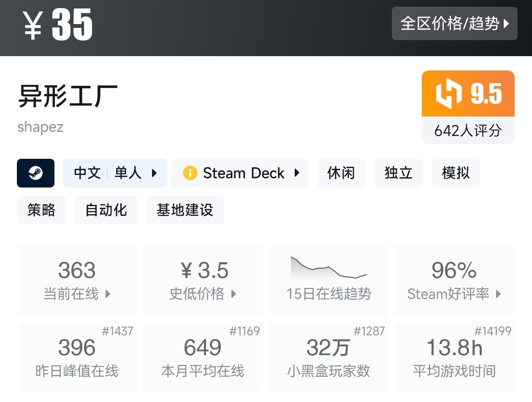Viewport: 532px width, 402px height.
Task: Select the 模拟 tag
Action: 456,173
